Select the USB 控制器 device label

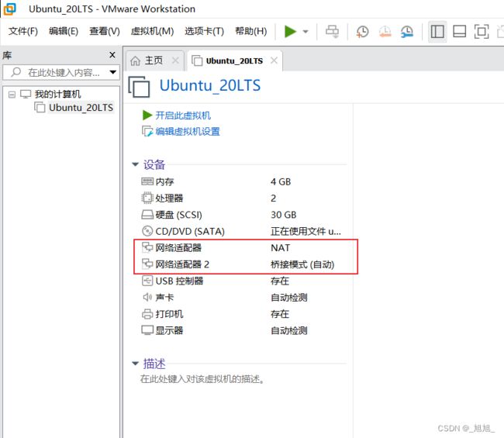(179, 281)
